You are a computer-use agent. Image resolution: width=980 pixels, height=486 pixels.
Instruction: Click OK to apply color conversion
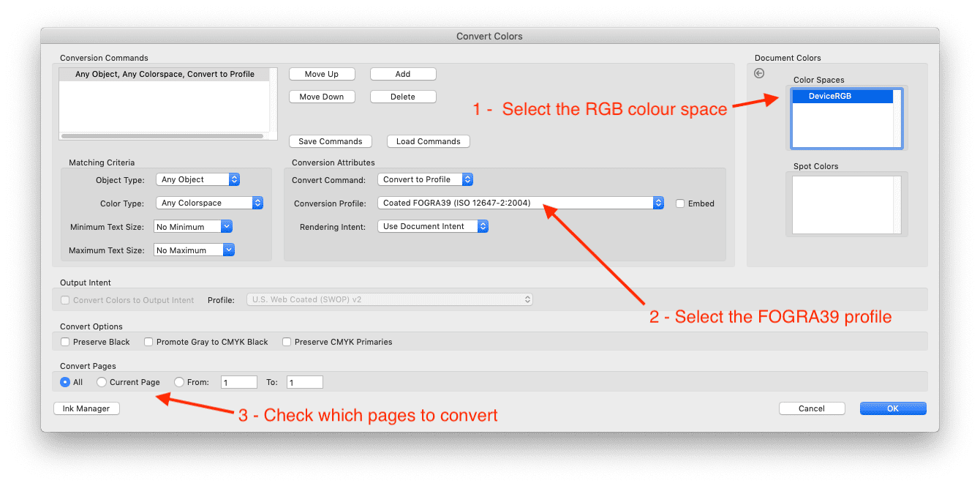tap(892, 408)
